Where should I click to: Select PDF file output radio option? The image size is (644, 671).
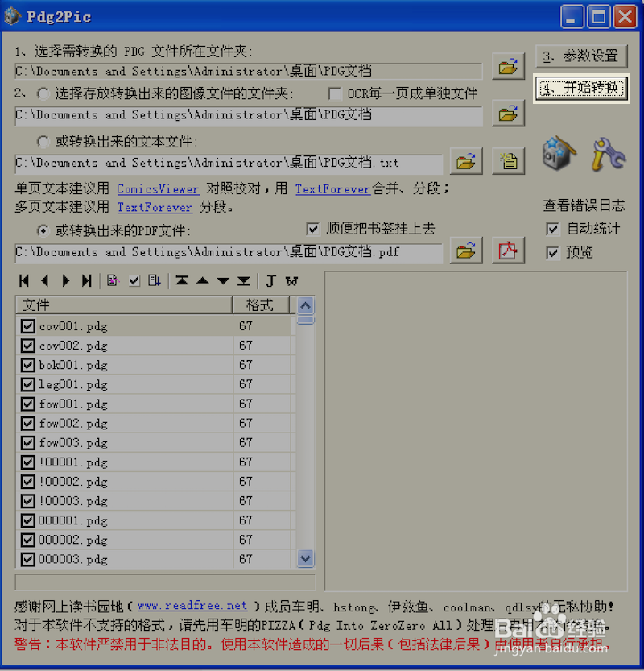(43, 230)
